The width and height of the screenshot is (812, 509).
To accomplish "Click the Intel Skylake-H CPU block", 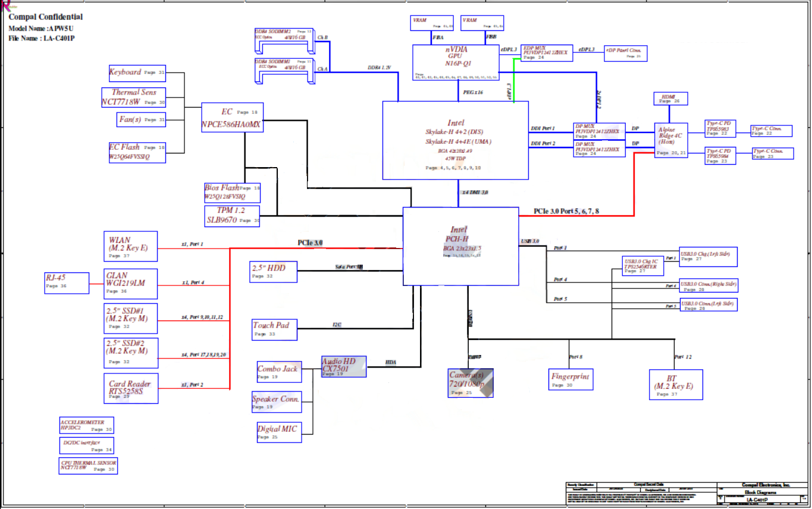I will pyautogui.click(x=455, y=140).
